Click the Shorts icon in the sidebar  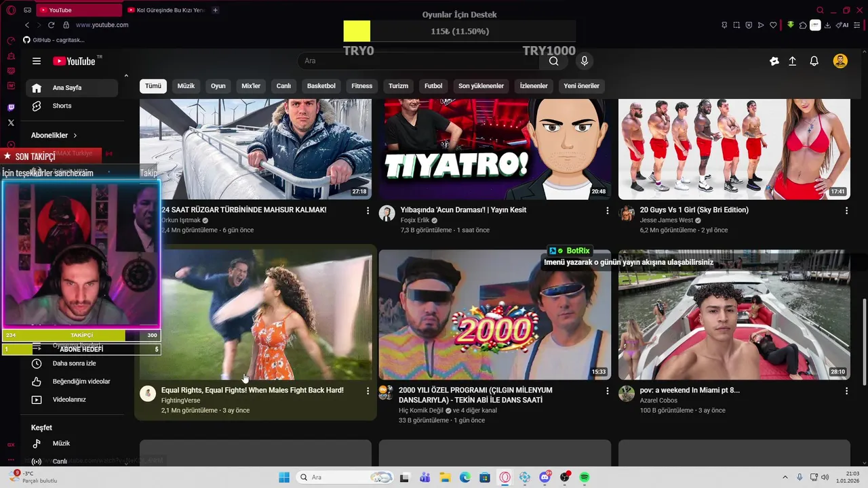tap(37, 106)
